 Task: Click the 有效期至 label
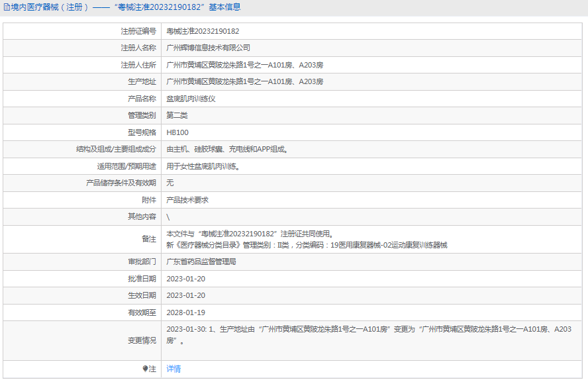142,312
